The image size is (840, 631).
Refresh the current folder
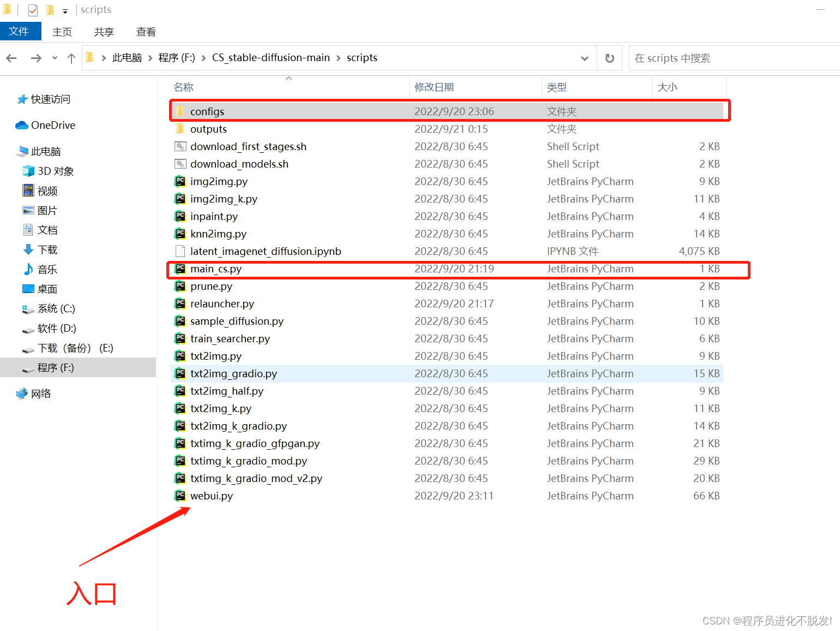tap(610, 58)
